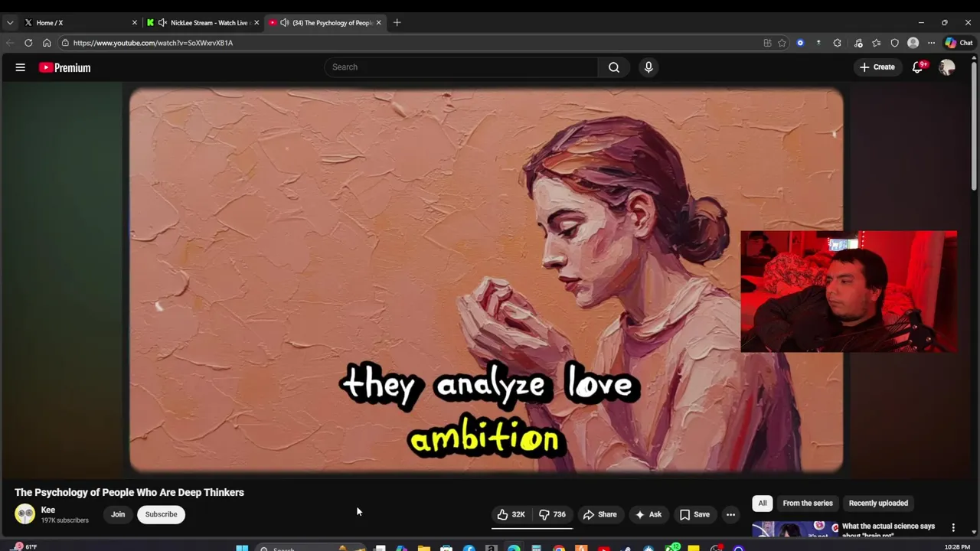
Task: Click the scrollbar down arrow
Action: tap(974, 532)
